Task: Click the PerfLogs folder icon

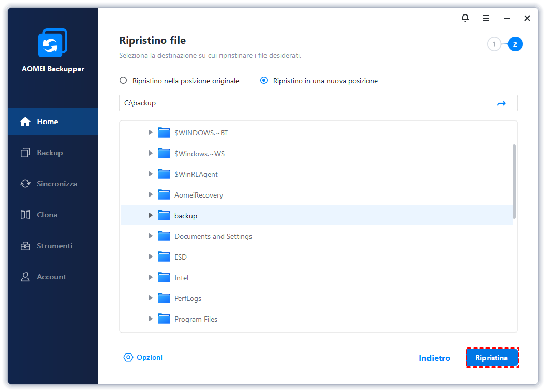Action: (x=164, y=298)
